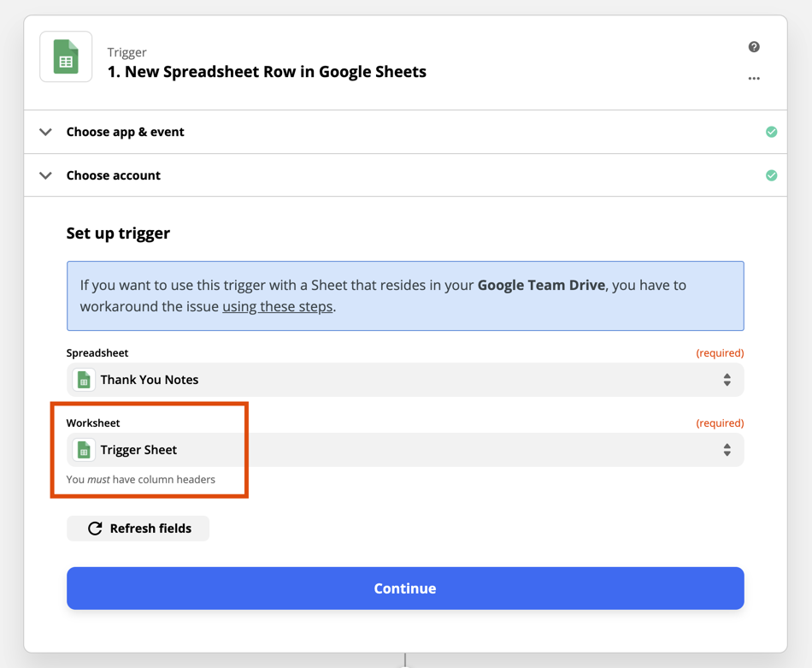812x668 pixels.
Task: Expand the Choose app & event chevron
Action: click(46, 132)
